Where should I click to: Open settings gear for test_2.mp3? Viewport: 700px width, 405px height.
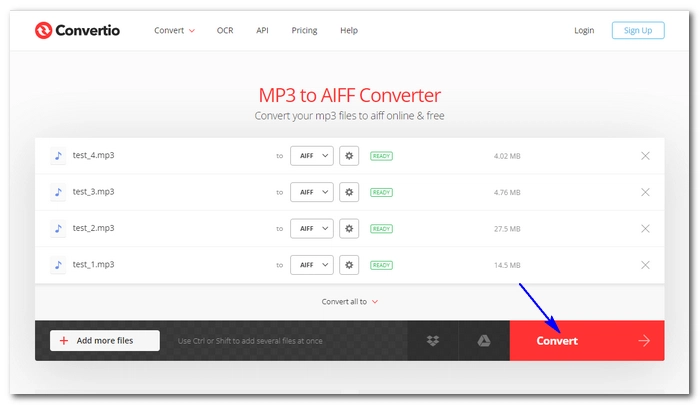[x=349, y=228]
